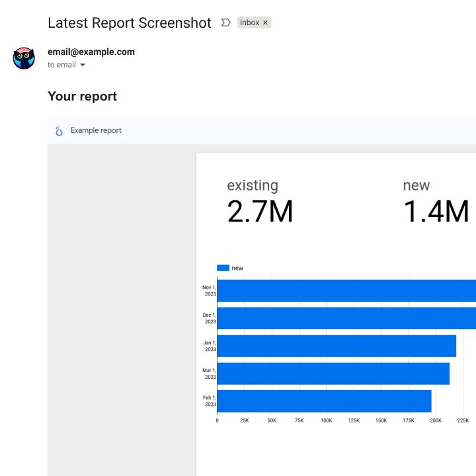Click the "Your report" heading
This screenshot has width=476, height=476.
click(x=82, y=97)
